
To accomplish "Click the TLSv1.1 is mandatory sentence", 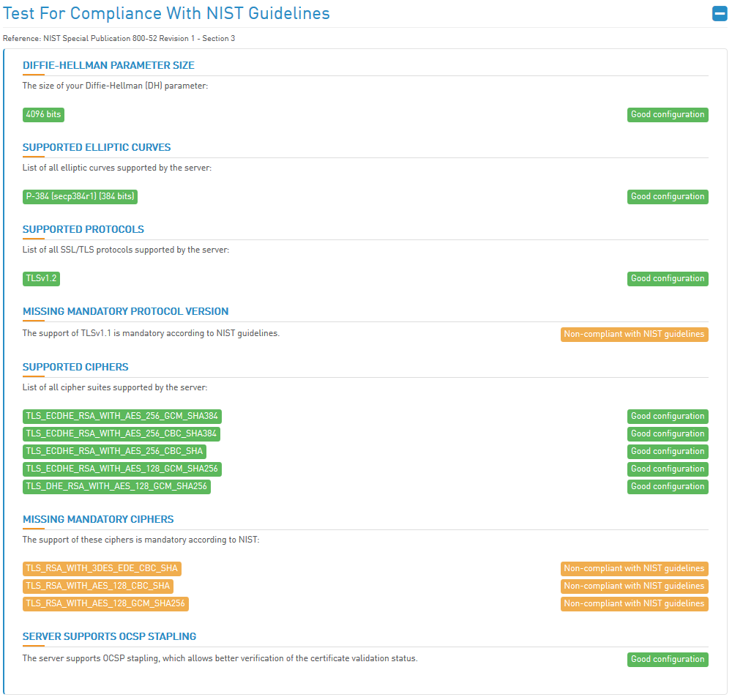I will tap(152, 333).
